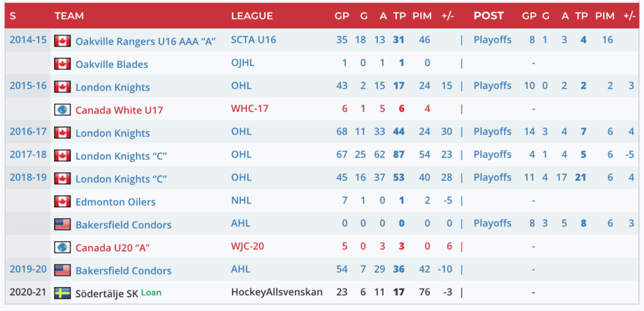This screenshot has height=311, width=644.
Task: Click the globe icon beside Canada U20 "A"
Action: point(62,247)
